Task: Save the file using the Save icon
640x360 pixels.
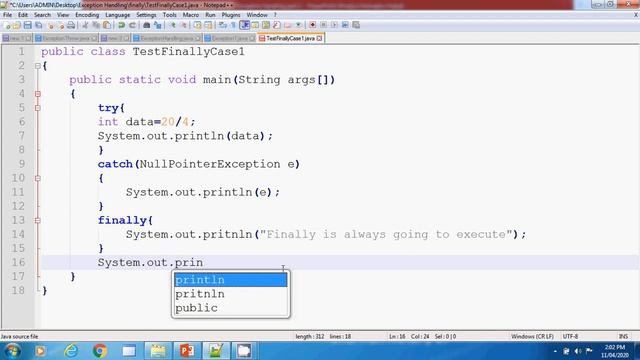Action: 27,25
